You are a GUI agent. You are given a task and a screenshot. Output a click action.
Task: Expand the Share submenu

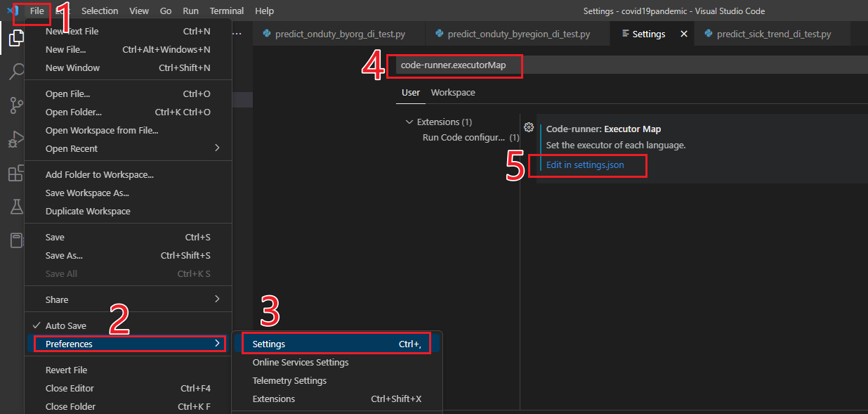click(x=128, y=299)
